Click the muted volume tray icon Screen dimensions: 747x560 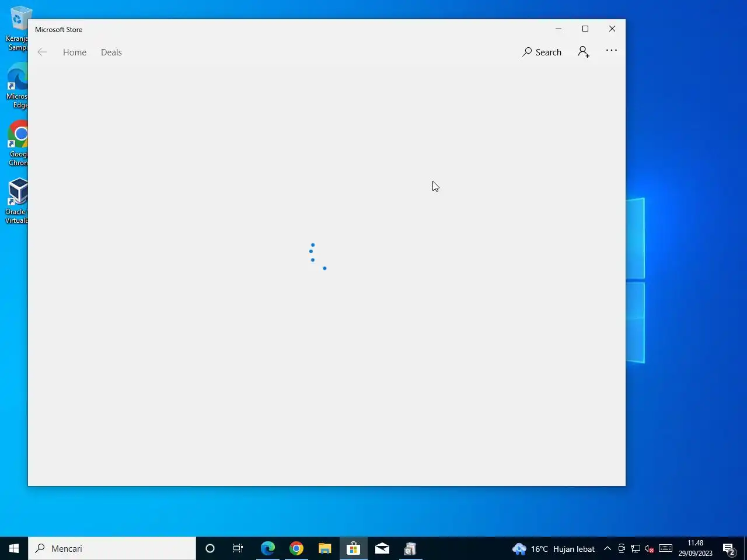649,548
